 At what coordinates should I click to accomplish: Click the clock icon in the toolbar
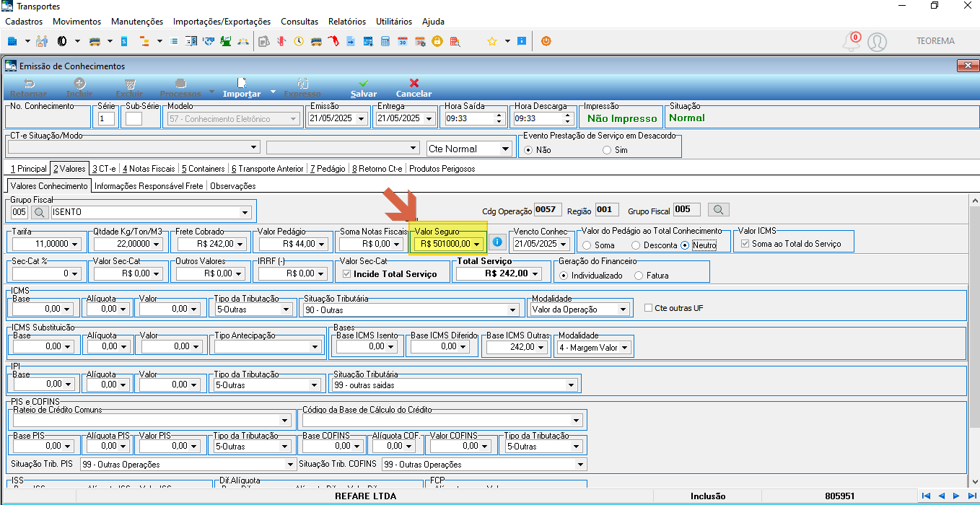pyautogui.click(x=299, y=41)
